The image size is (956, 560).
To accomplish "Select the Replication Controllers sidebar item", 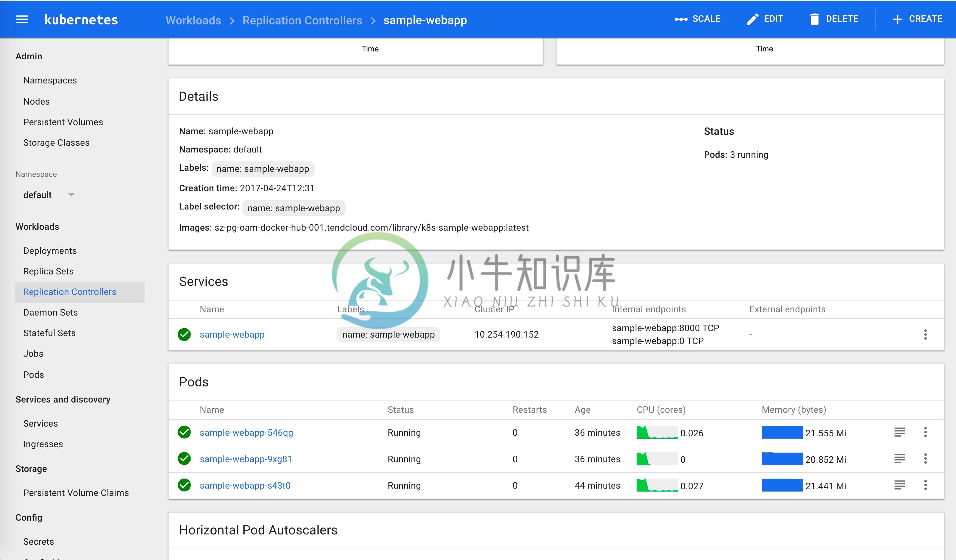I will point(70,291).
